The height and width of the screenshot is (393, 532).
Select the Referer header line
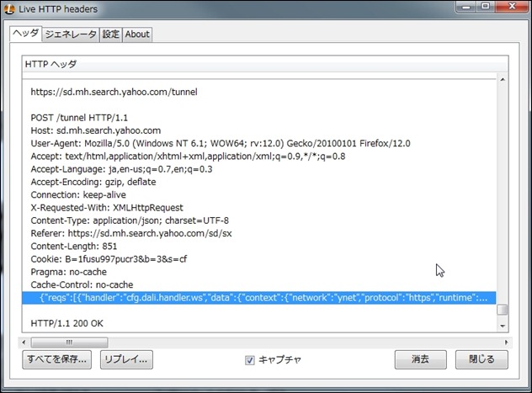click(131, 233)
